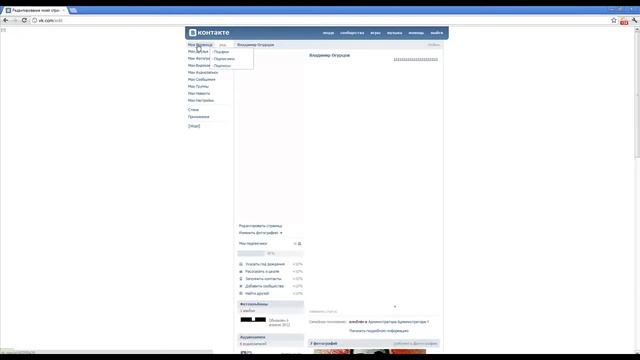Click the edit link beside My Page
This screenshot has width=640, height=360.
(222, 45)
